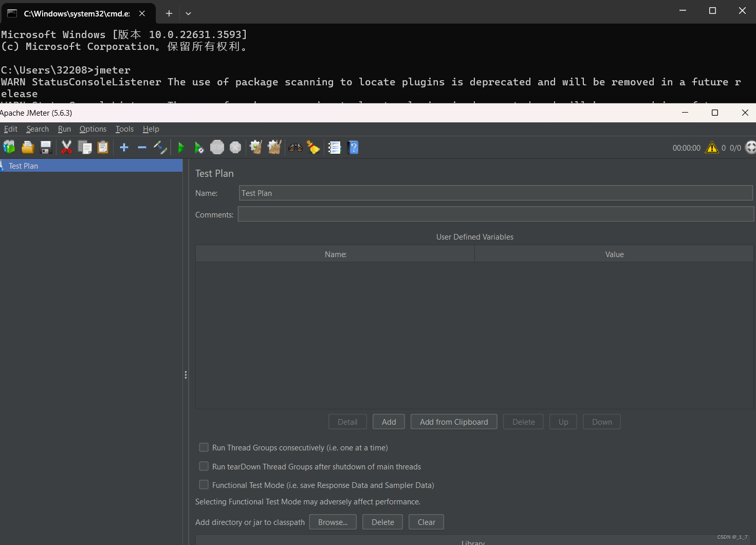
Task: Clear all results using the broom icon
Action: (314, 148)
